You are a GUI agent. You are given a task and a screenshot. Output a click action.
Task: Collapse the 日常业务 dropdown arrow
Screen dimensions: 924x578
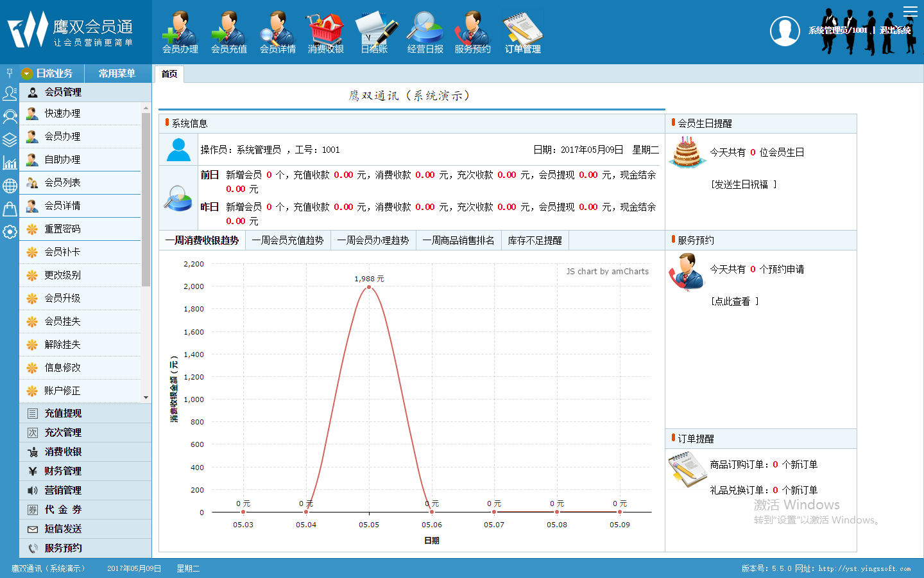click(x=27, y=74)
